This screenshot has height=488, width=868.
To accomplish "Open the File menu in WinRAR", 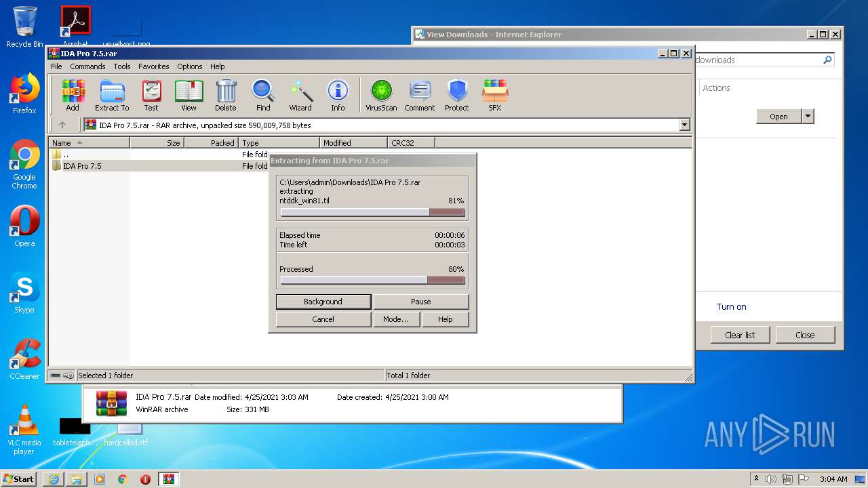I will tap(56, 66).
